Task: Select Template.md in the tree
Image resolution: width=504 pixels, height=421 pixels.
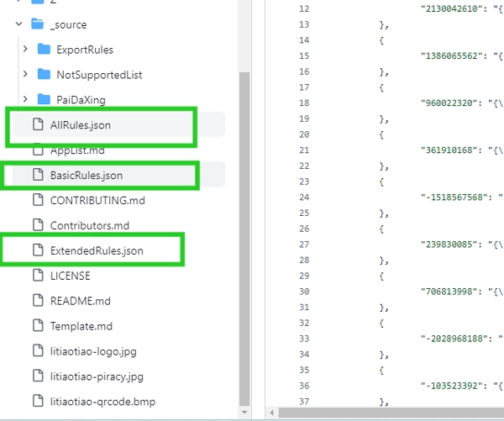Action: point(82,326)
